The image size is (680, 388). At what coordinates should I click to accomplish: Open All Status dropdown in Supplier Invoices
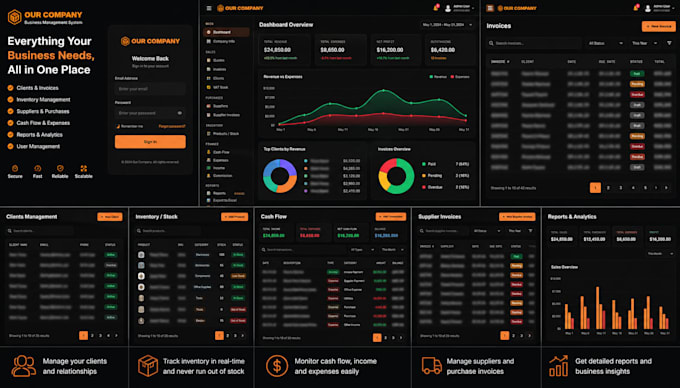coord(487,231)
